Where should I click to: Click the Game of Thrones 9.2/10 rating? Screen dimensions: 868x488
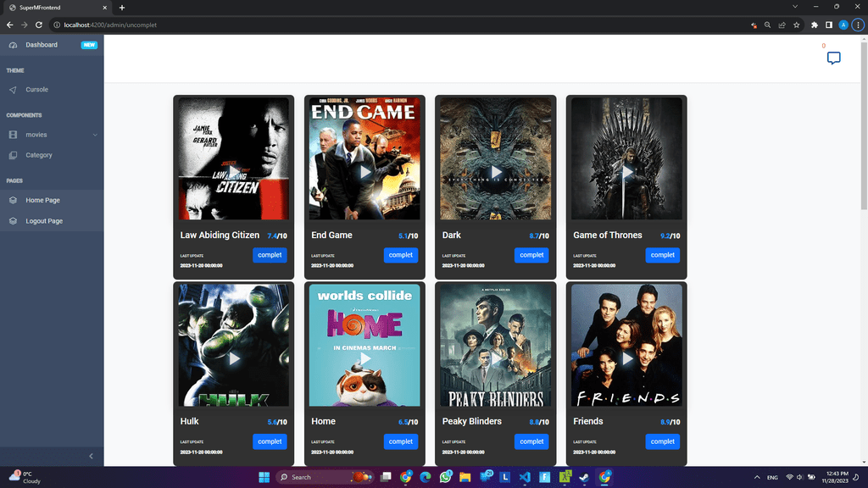[x=670, y=236]
